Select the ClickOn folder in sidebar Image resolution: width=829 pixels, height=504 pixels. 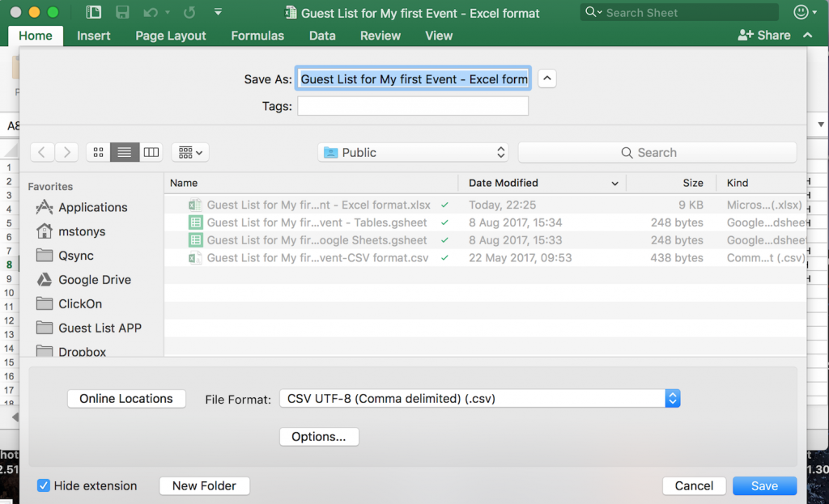pyautogui.click(x=70, y=303)
